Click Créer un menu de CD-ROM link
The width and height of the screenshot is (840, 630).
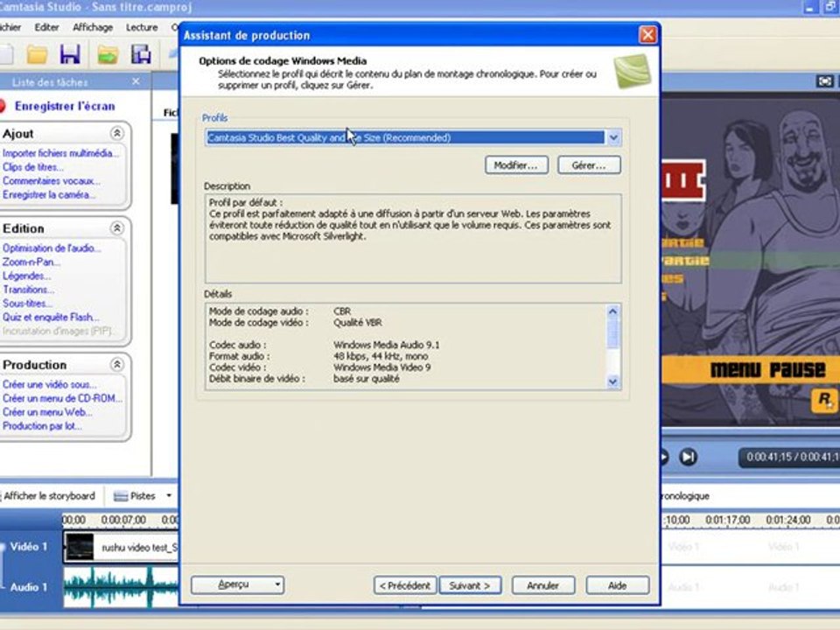pos(62,399)
